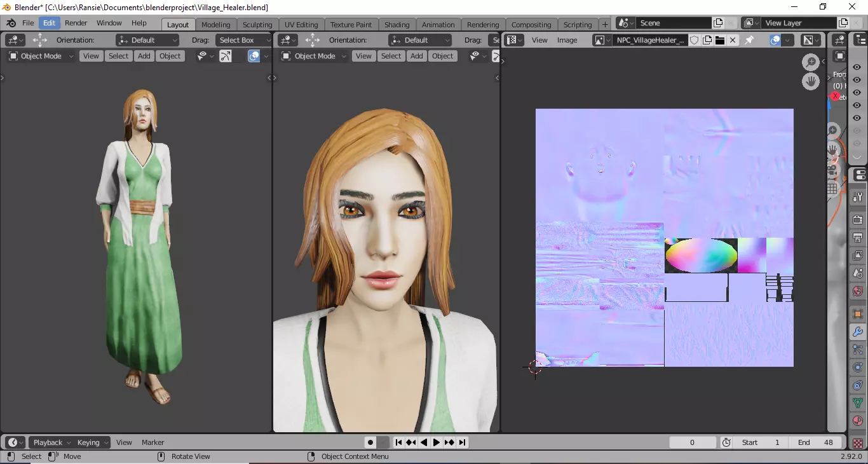Open the Texture properties tab
Image resolution: width=868 pixels, height=464 pixels.
tap(858, 443)
